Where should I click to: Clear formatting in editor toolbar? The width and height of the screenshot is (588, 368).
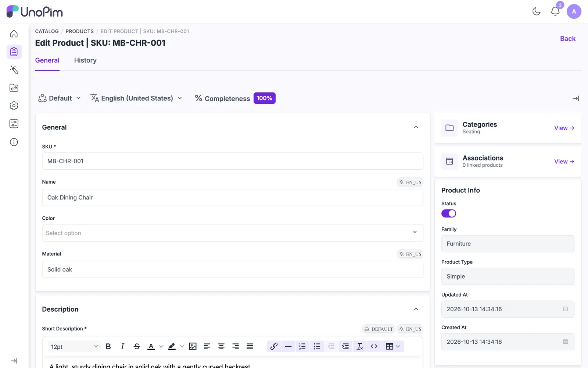click(360, 346)
